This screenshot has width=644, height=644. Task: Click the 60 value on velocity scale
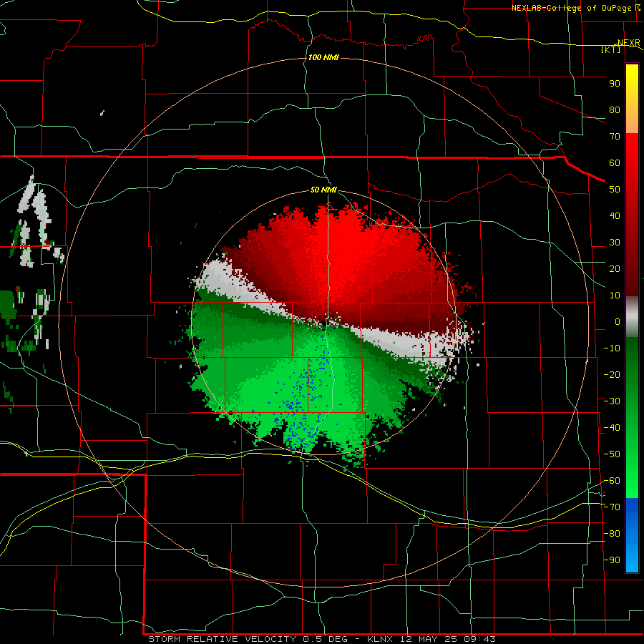(615, 163)
